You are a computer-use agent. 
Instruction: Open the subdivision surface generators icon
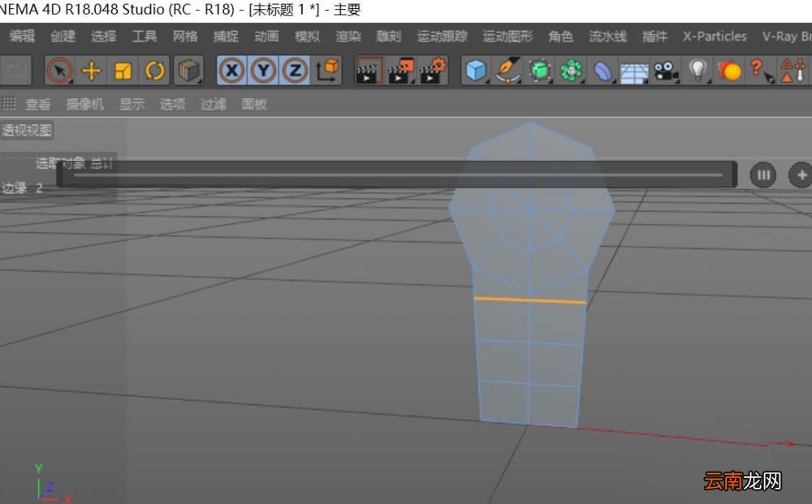click(539, 71)
